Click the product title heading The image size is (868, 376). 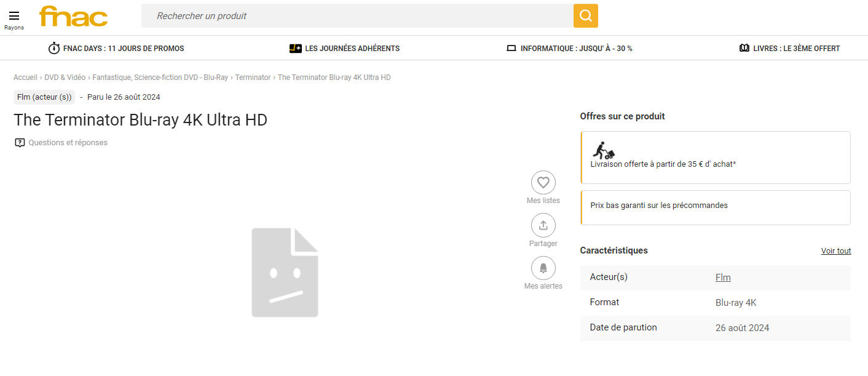(141, 120)
